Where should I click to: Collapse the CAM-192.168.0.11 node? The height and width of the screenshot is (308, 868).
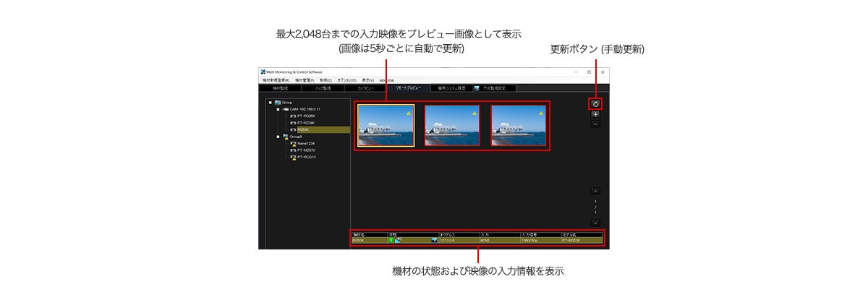(278, 109)
